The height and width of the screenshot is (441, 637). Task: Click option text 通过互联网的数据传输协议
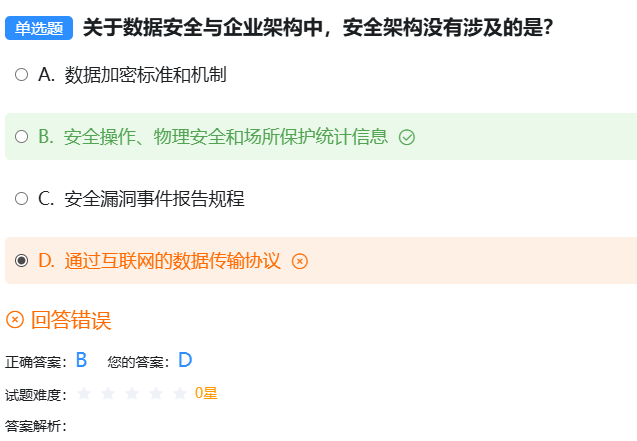[x=172, y=261]
